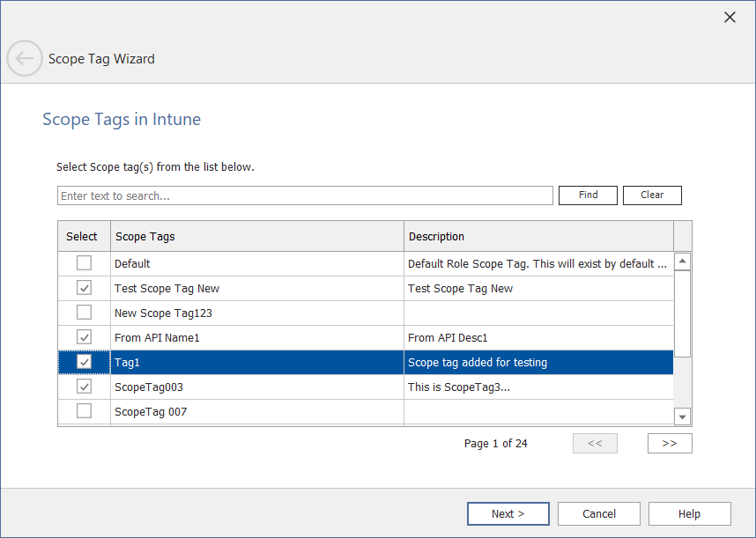Viewport: 756px width, 538px height.
Task: Select the "ScopeTag 007" scope tag name
Action: coord(151,412)
